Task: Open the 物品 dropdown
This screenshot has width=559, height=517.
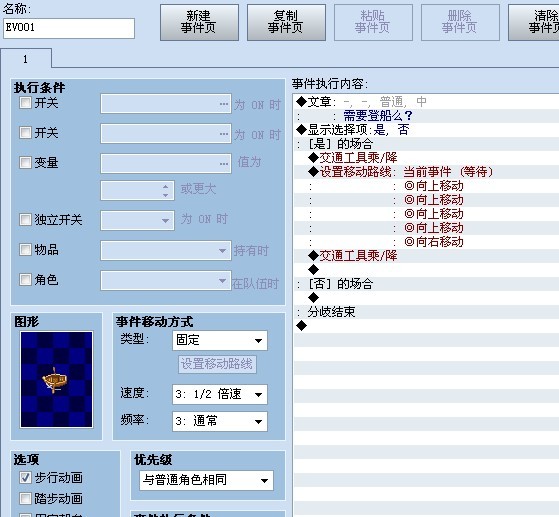Action: (x=166, y=250)
